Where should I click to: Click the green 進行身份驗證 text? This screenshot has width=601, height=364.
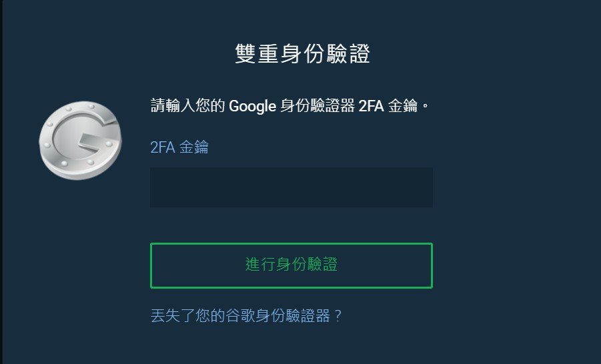291,265
